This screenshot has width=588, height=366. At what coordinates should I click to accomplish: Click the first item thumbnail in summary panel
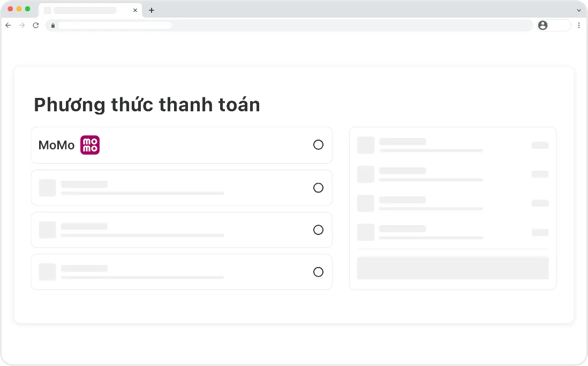coord(366,145)
